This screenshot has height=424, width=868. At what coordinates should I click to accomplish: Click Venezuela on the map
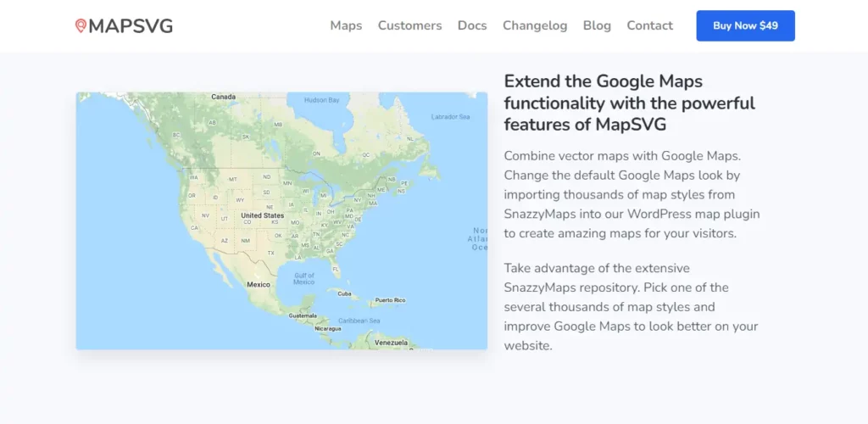coord(392,343)
